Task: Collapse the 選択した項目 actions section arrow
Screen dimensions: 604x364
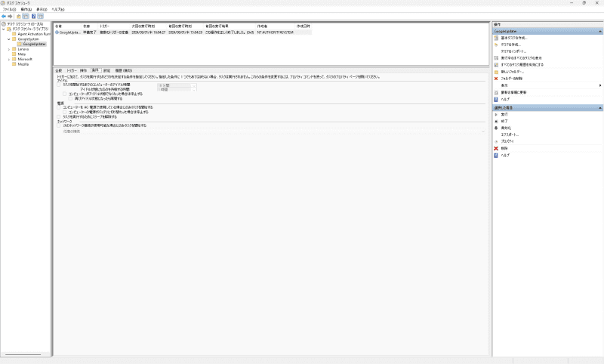Action: pyautogui.click(x=599, y=108)
